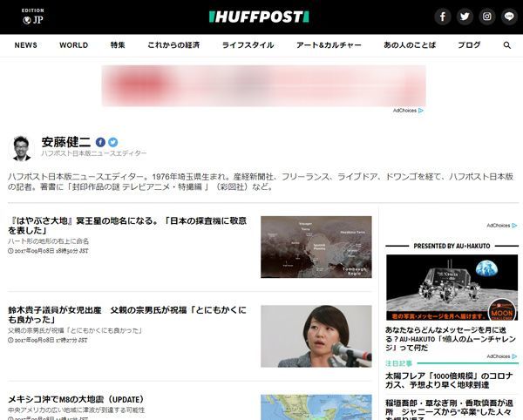523x420 pixels.
Task: Click the PRESENTED BY AU×HAKUTO label
Action: click(452, 246)
